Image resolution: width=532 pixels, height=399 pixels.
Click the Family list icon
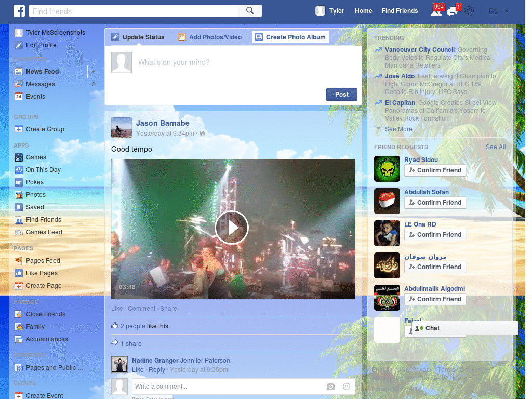(19, 327)
